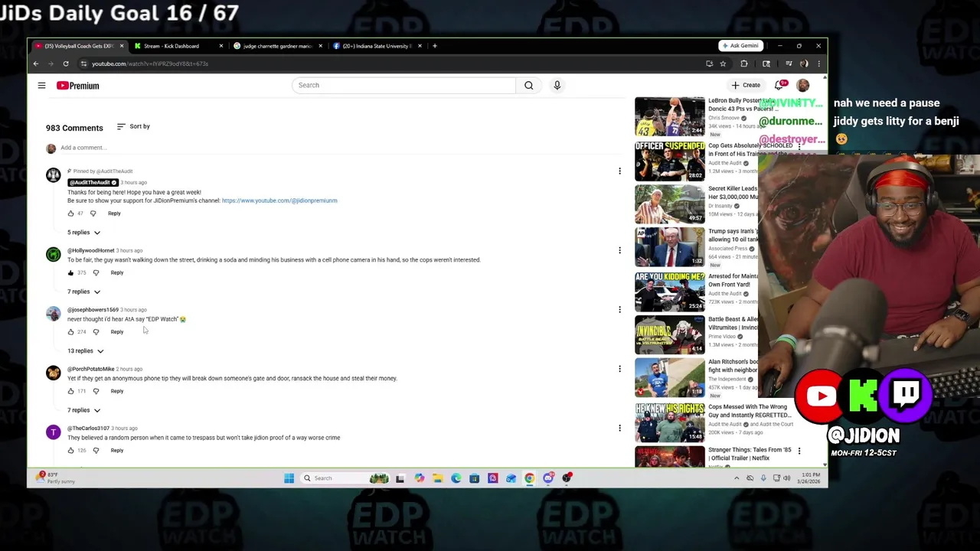Switch to Indiana State University Facebook tab

point(375,46)
